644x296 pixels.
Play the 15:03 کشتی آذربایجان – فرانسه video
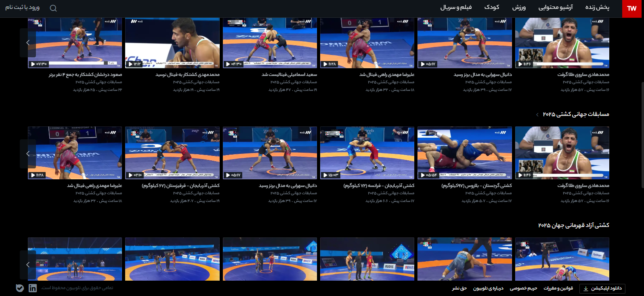tap(367, 153)
